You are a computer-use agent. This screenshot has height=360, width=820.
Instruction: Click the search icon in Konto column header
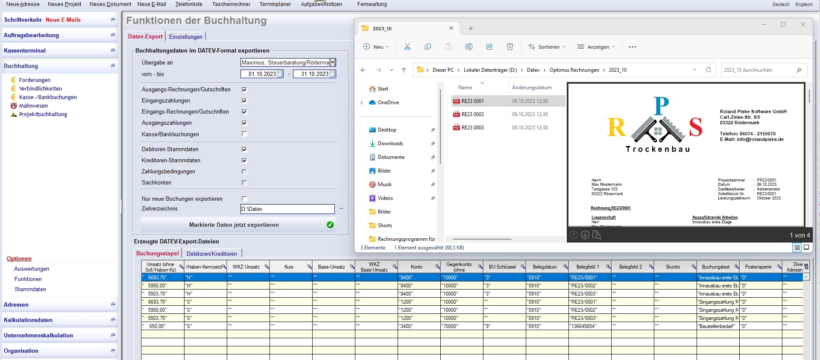point(437,267)
